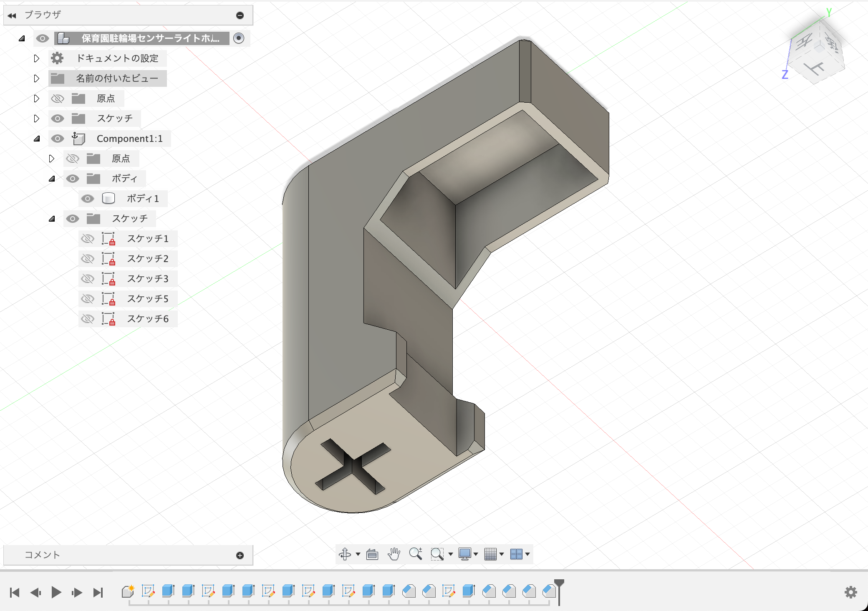Click the Look At icon

tap(372, 554)
